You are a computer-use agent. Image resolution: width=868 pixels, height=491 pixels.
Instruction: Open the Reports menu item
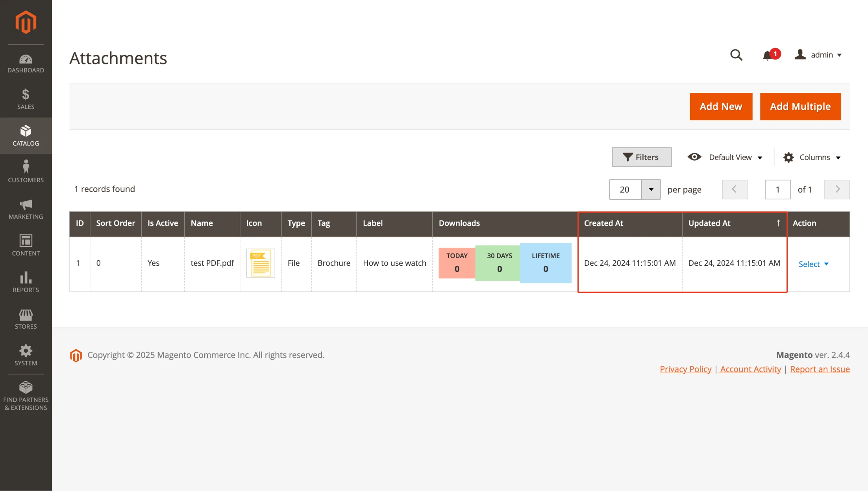[26, 282]
